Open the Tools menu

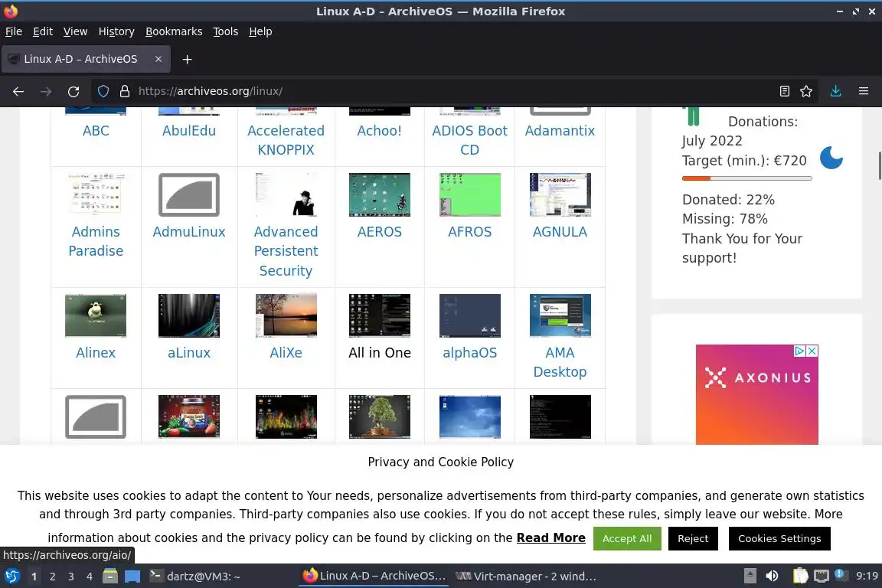click(x=226, y=31)
